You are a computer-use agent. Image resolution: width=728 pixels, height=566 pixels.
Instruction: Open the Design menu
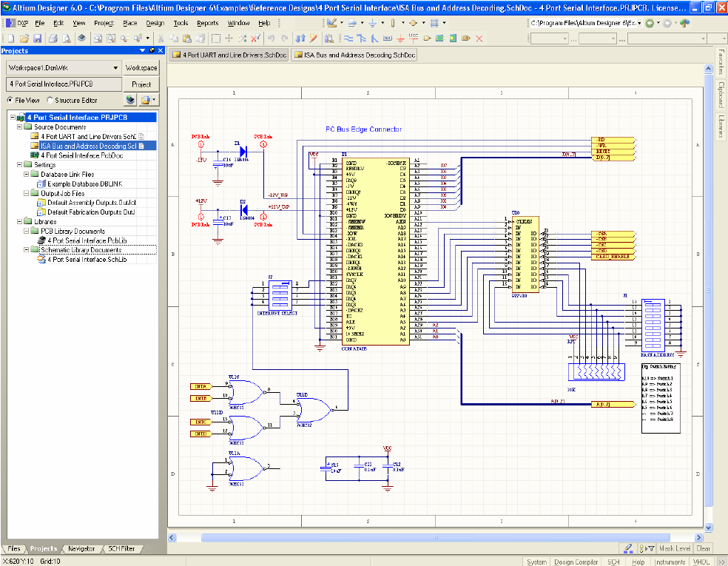point(155,23)
